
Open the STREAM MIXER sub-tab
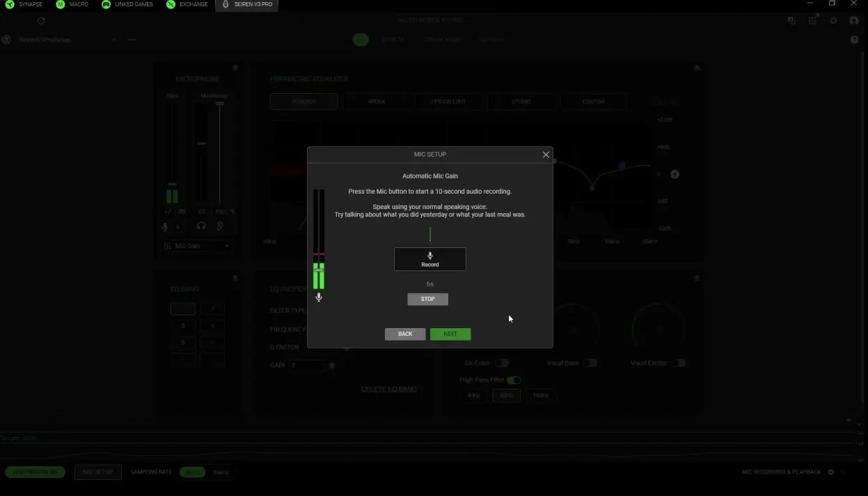coord(442,40)
